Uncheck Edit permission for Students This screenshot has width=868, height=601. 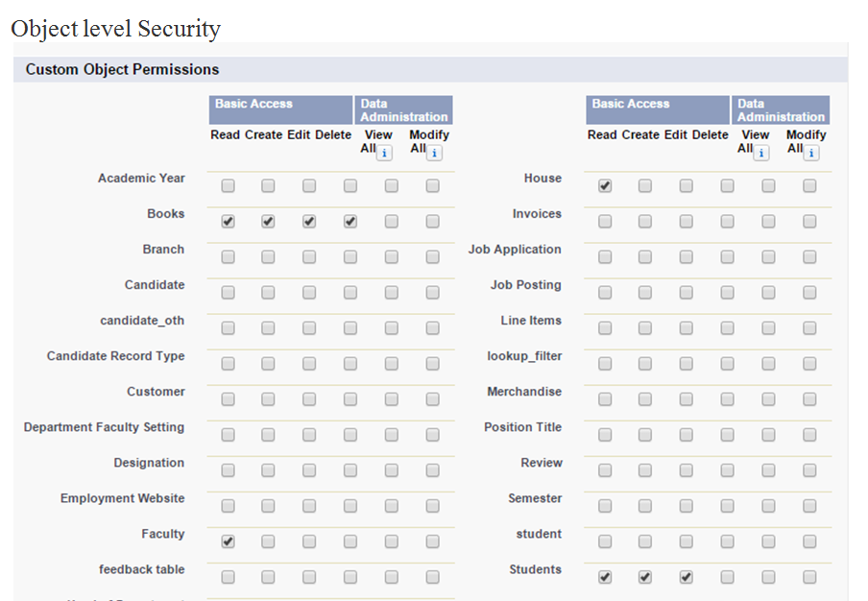click(686, 577)
